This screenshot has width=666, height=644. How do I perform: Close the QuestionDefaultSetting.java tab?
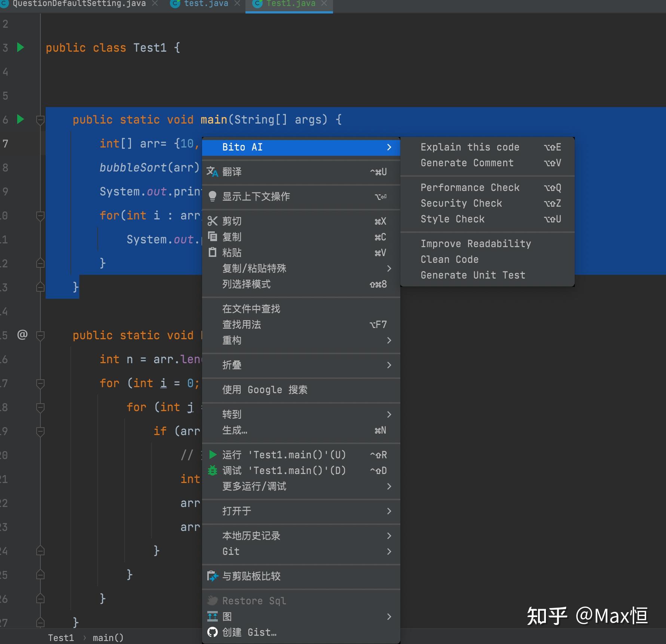point(155,3)
